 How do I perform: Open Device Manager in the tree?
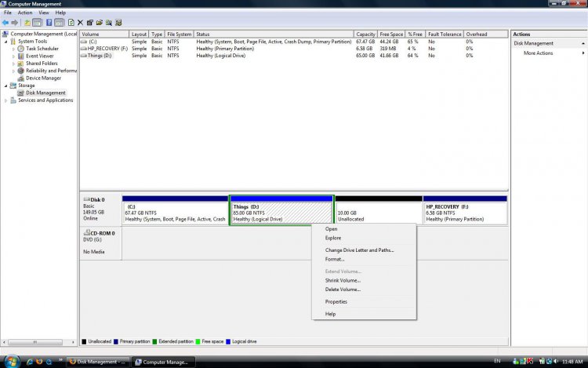point(43,78)
